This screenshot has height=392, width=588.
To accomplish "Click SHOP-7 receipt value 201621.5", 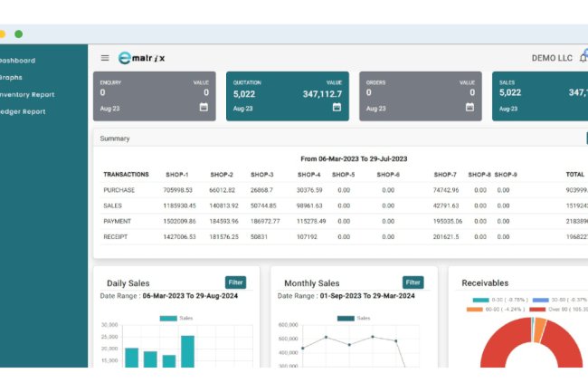I will click(446, 236).
